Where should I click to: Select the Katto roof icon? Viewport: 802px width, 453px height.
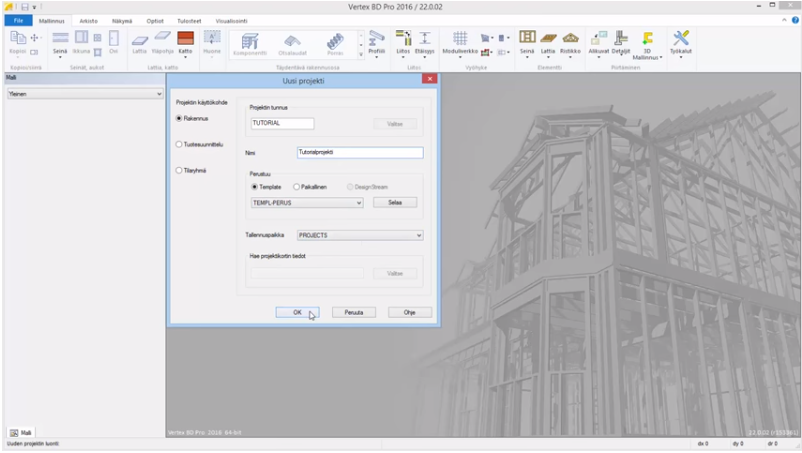click(x=185, y=40)
